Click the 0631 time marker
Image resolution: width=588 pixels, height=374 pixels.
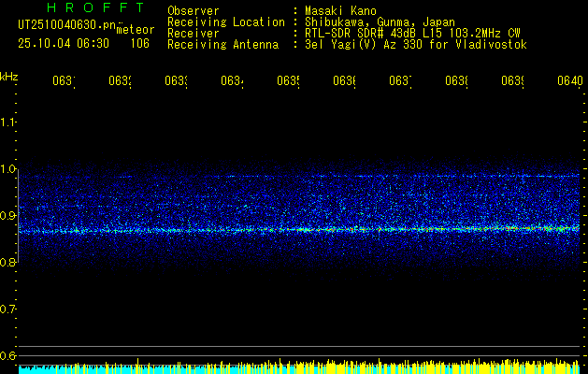point(64,81)
